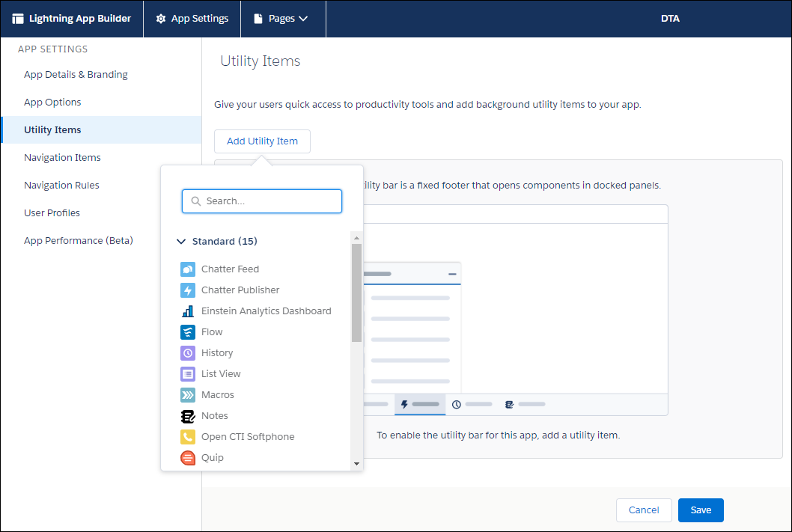The width and height of the screenshot is (792, 532).
Task: Select App Details & Branding
Action: tap(76, 74)
